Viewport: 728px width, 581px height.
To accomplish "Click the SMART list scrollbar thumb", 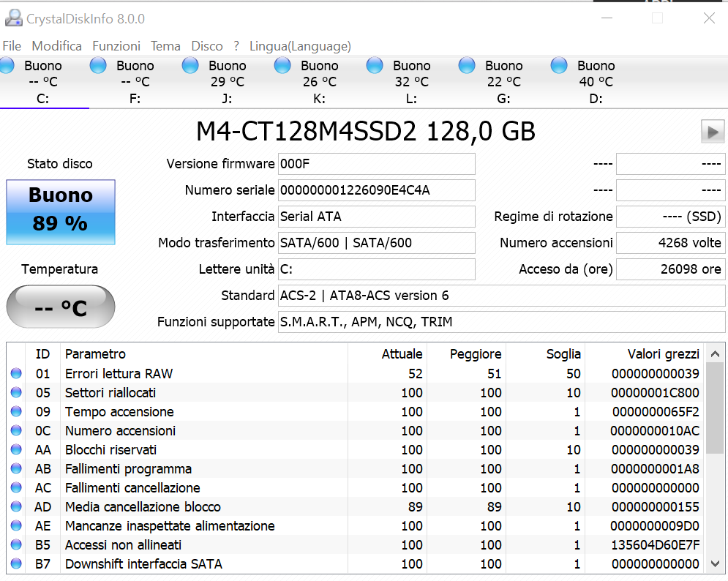I will click(715, 409).
